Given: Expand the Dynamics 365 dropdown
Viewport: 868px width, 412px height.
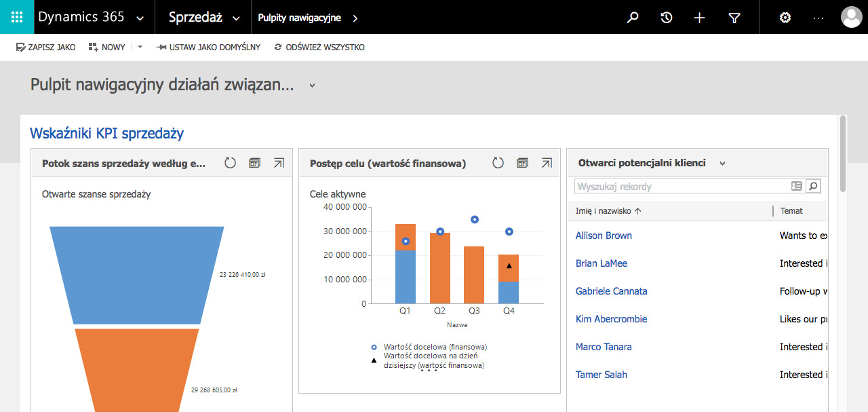Looking at the screenshot, I should point(140,18).
